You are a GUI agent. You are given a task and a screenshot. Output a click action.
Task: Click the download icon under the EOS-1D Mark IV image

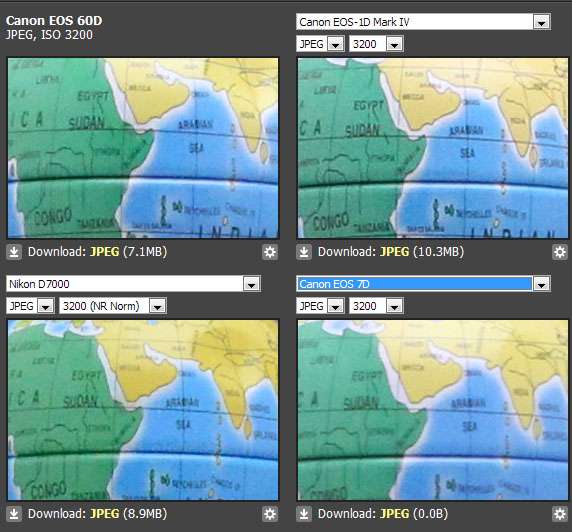click(x=304, y=252)
